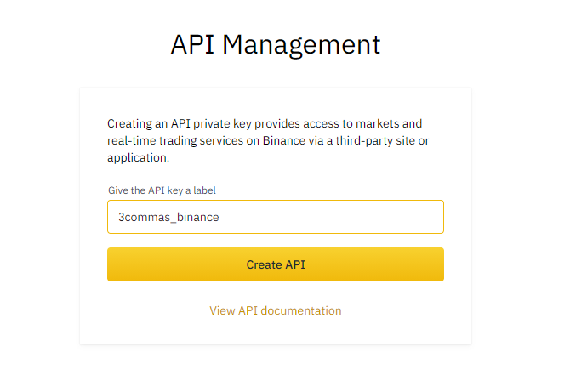
Task: Open the View API documentation link
Action: coord(275,310)
